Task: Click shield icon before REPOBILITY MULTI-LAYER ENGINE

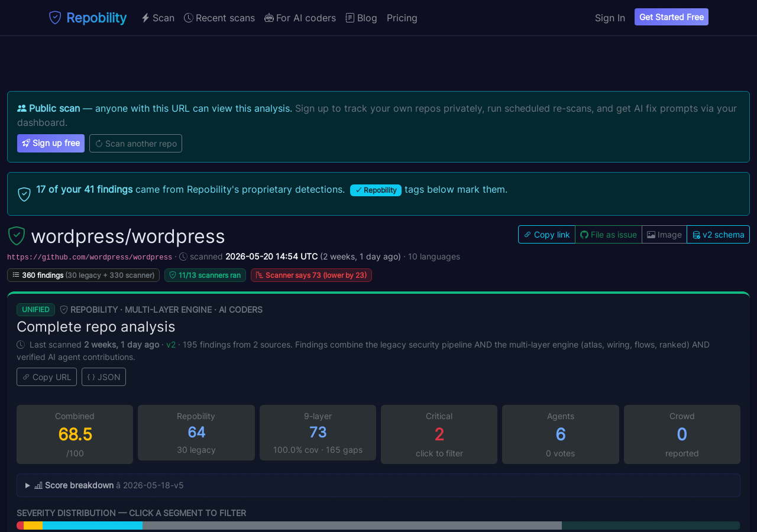Action: click(x=64, y=310)
